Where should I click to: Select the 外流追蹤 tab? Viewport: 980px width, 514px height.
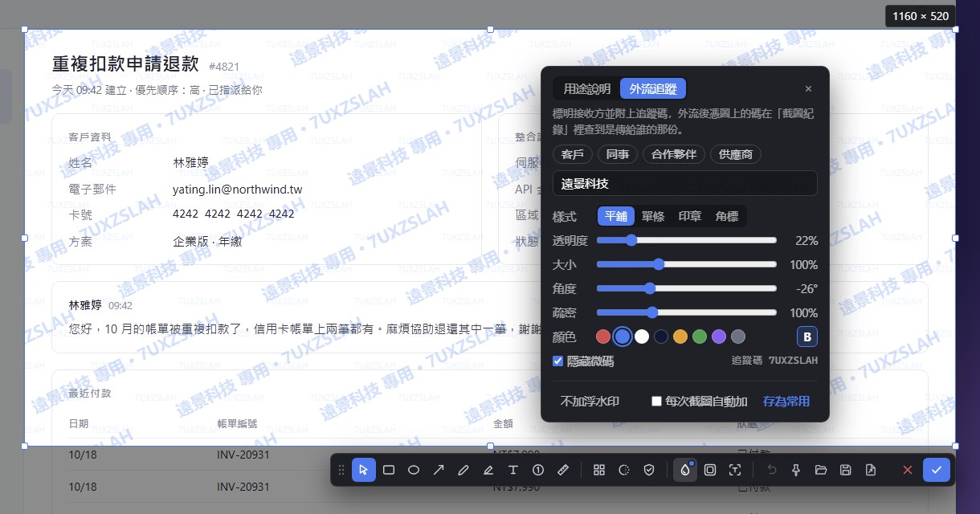(x=653, y=89)
